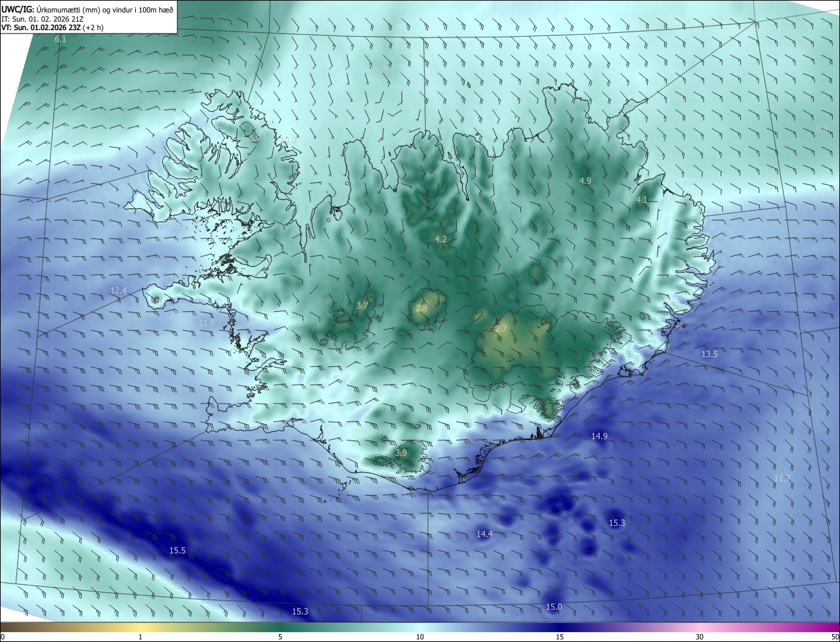Click the '14.4' value label

coord(484,534)
